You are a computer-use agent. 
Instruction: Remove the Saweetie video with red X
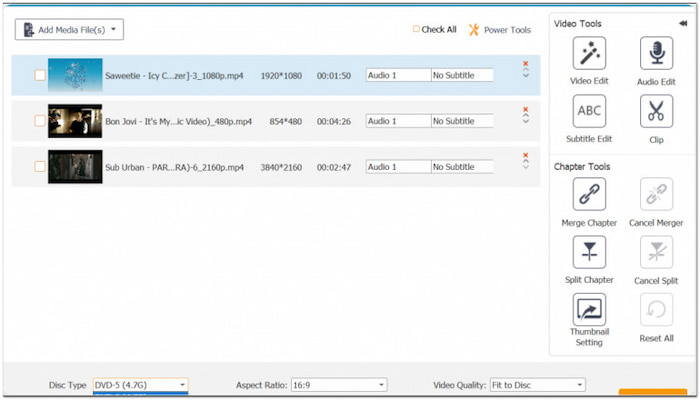525,64
